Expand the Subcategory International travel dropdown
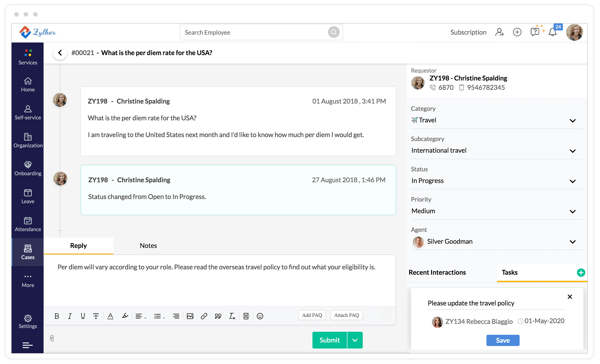The width and height of the screenshot is (600, 364). (497, 150)
